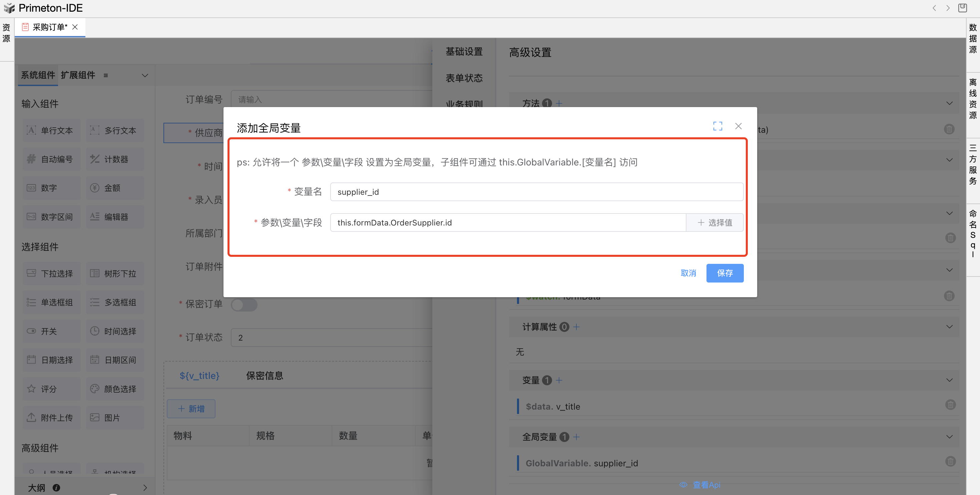Click the hamburger icon after 扩展组件
980x495 pixels.
tap(106, 75)
